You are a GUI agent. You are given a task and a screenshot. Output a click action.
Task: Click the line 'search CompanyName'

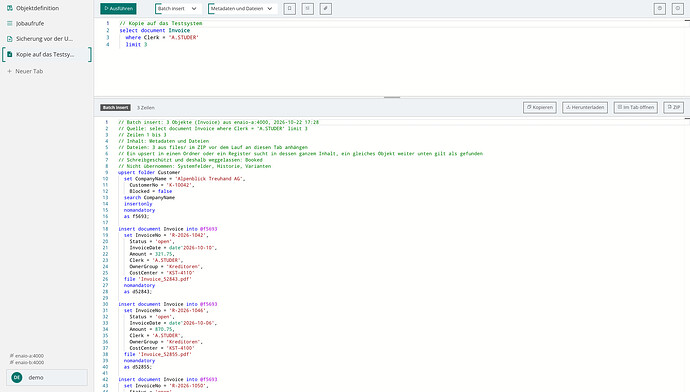(x=149, y=198)
